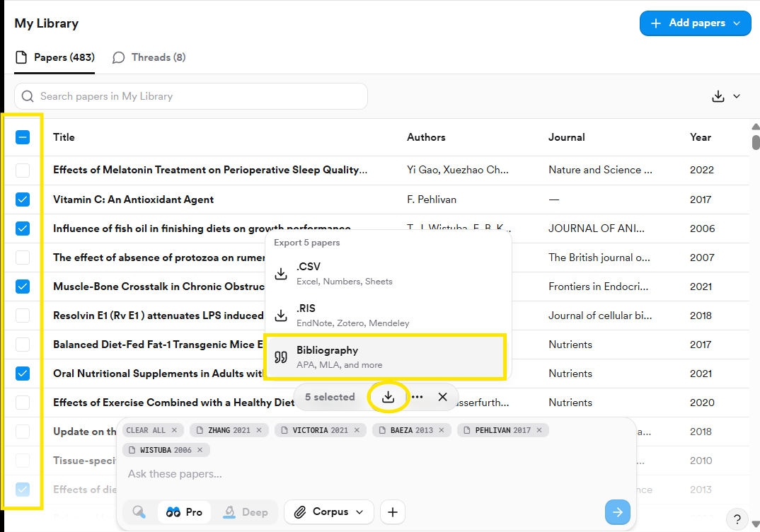
Task: Choose .CSV export option
Action: point(388,273)
